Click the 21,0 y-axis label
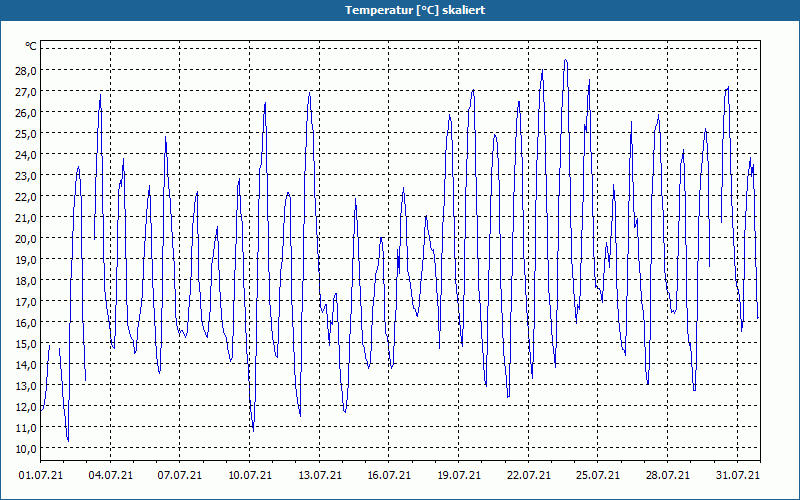 coord(26,218)
